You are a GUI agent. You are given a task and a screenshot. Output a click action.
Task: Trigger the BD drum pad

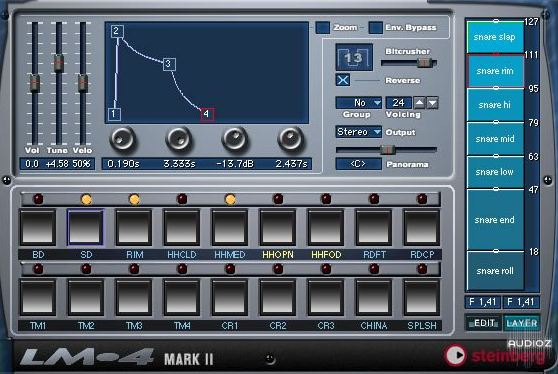point(38,227)
